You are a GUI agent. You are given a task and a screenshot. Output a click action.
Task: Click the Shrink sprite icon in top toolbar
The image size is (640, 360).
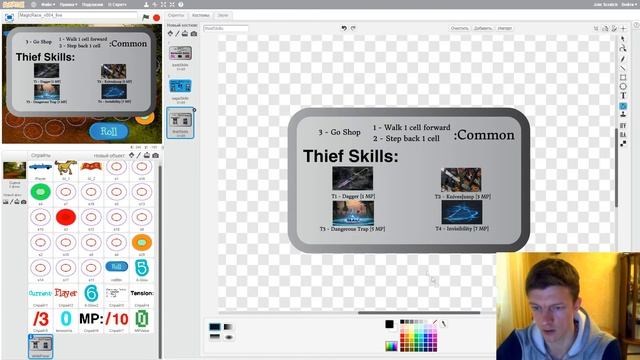click(172, 4)
